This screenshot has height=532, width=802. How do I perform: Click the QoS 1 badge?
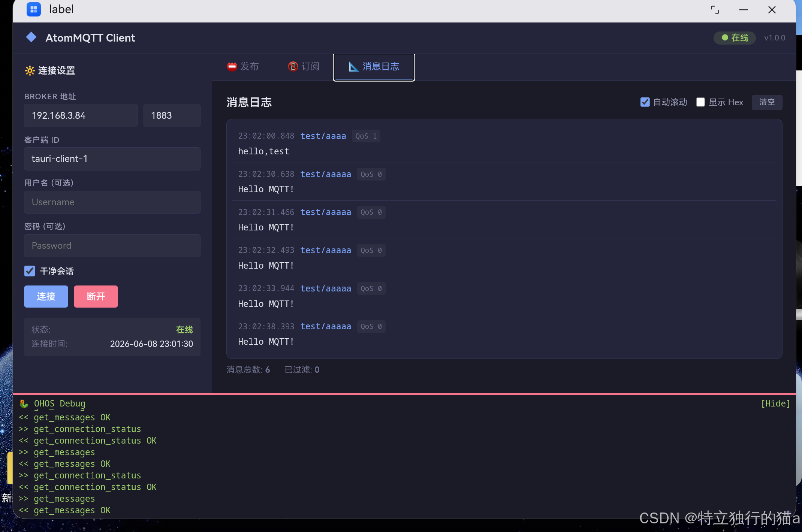pos(366,136)
